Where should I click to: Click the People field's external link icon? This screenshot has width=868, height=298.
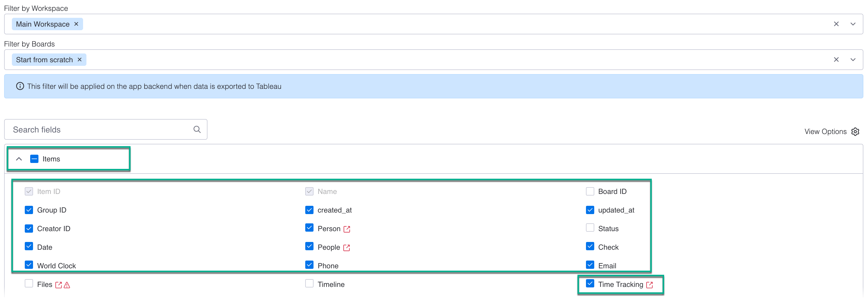tap(347, 247)
